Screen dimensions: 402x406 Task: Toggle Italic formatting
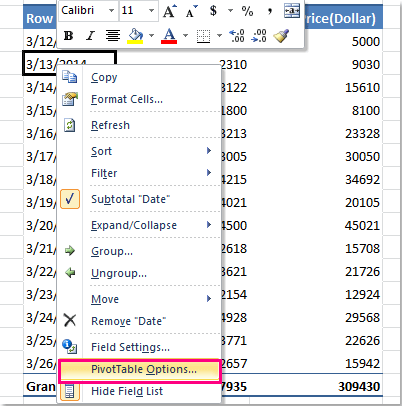[90, 36]
